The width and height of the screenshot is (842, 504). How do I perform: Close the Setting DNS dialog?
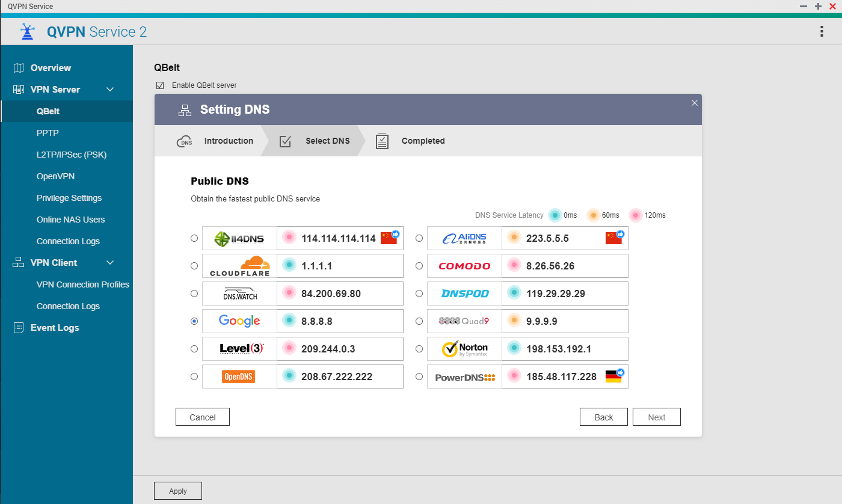pos(695,103)
